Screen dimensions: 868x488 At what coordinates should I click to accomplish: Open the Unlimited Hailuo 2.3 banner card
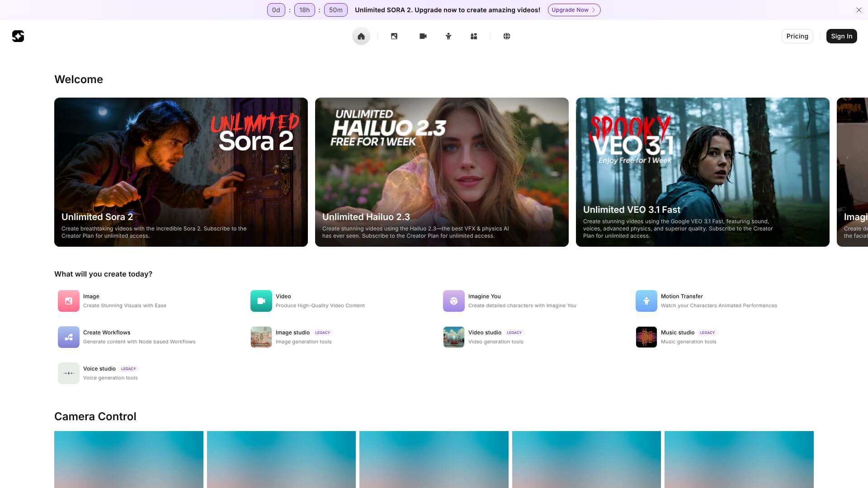click(x=441, y=172)
